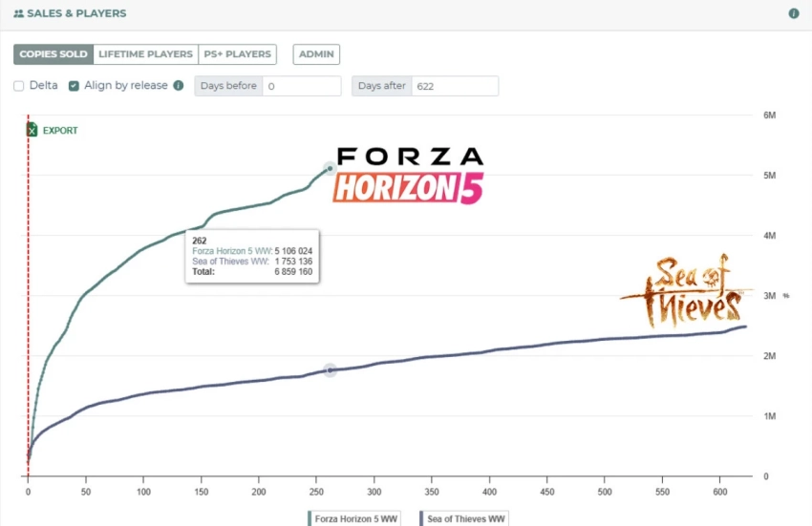Click the red dashed release day line
The image size is (812, 526).
coord(28,286)
